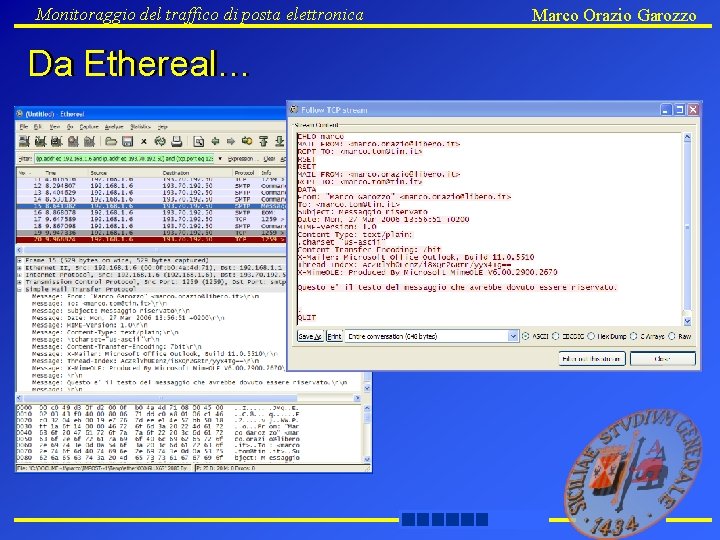Click the EHLO marco line in stream
The image size is (720, 540).
[x=321, y=136]
